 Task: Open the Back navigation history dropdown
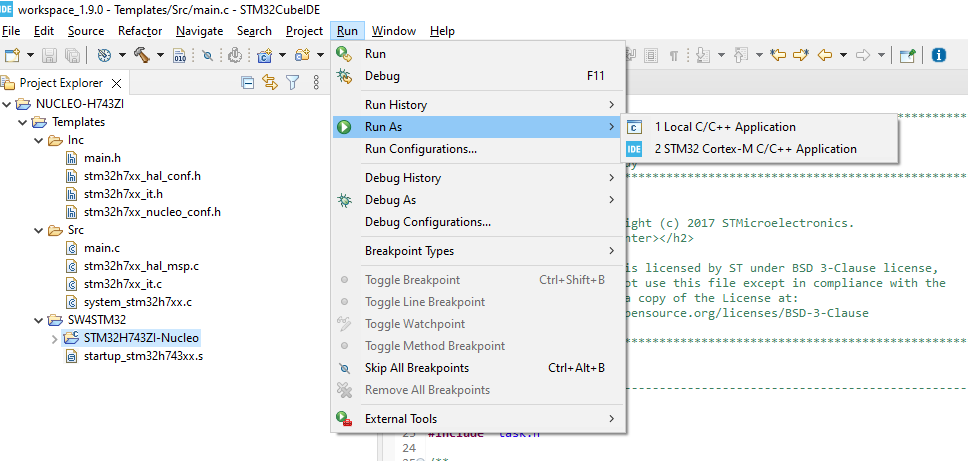[x=843, y=56]
